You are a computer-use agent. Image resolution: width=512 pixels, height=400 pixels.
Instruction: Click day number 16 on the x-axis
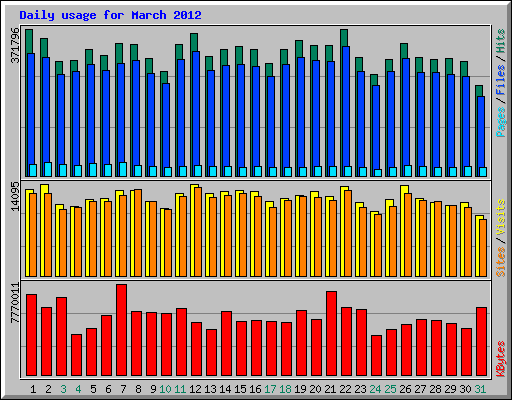pyautogui.click(x=255, y=389)
